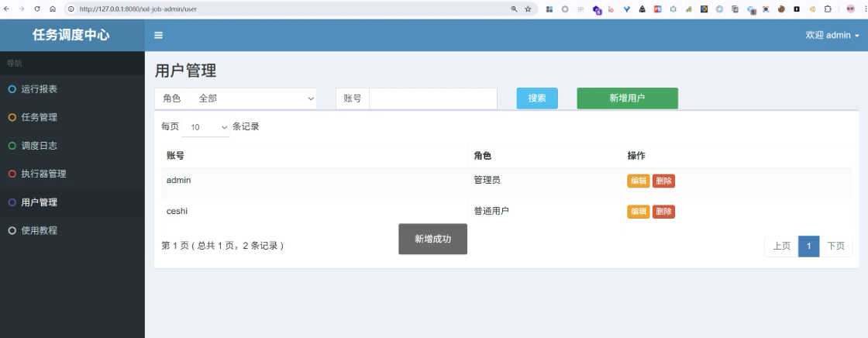Click the 调度日志 circle icon
The image size is (868, 338).
[x=12, y=146]
